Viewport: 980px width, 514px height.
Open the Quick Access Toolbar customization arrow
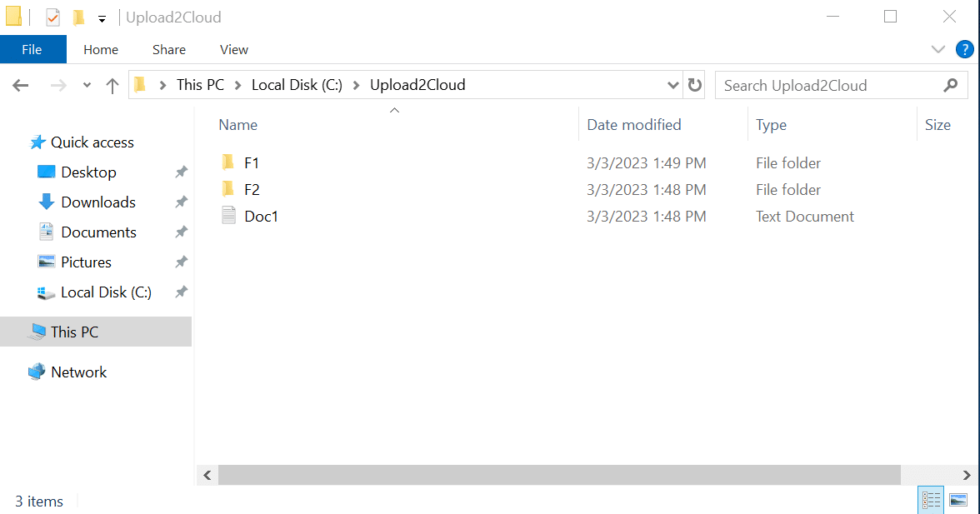(x=101, y=17)
